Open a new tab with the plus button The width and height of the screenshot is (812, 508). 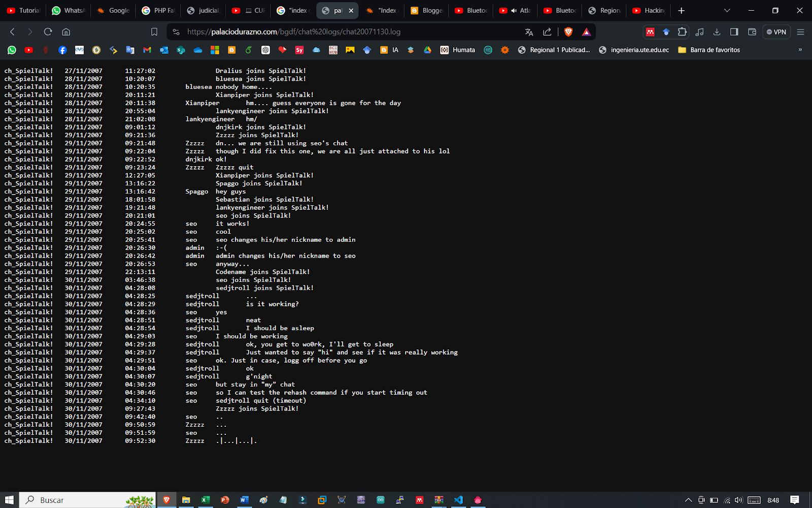click(682, 10)
